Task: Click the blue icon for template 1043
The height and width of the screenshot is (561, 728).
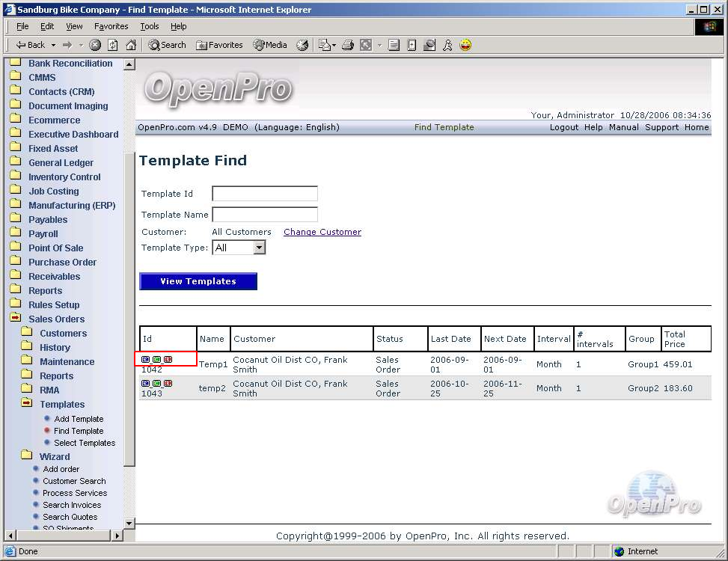Action: click(x=146, y=384)
